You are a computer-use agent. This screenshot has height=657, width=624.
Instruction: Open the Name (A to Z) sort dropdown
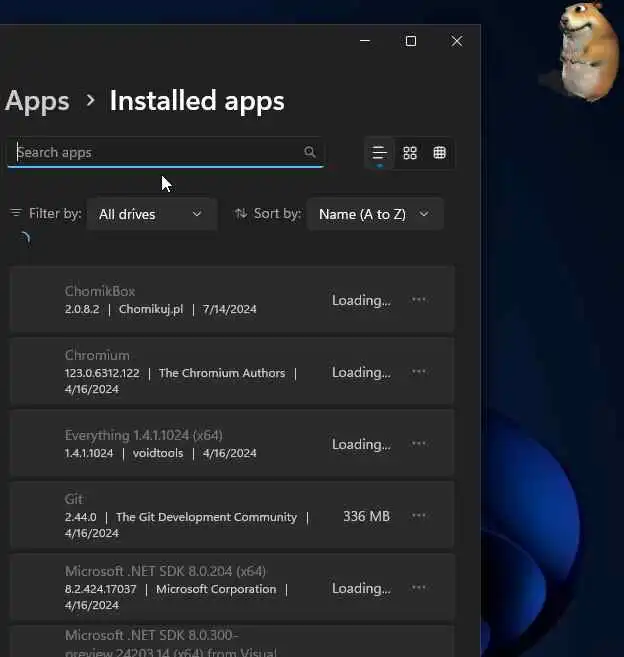tap(375, 214)
